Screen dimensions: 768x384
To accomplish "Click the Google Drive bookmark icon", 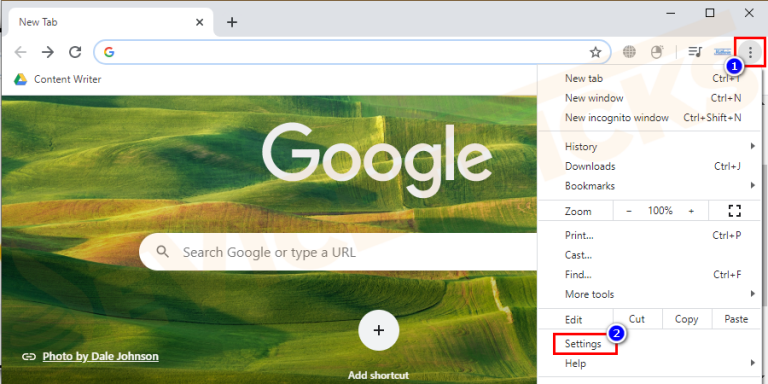I will (20, 79).
